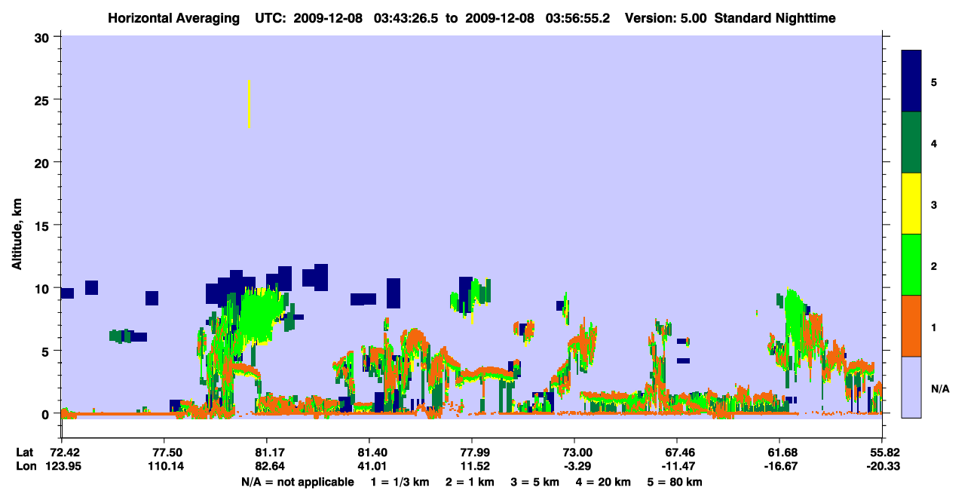
Task: Click the altitude tick label '20'
Action: [x=44, y=162]
